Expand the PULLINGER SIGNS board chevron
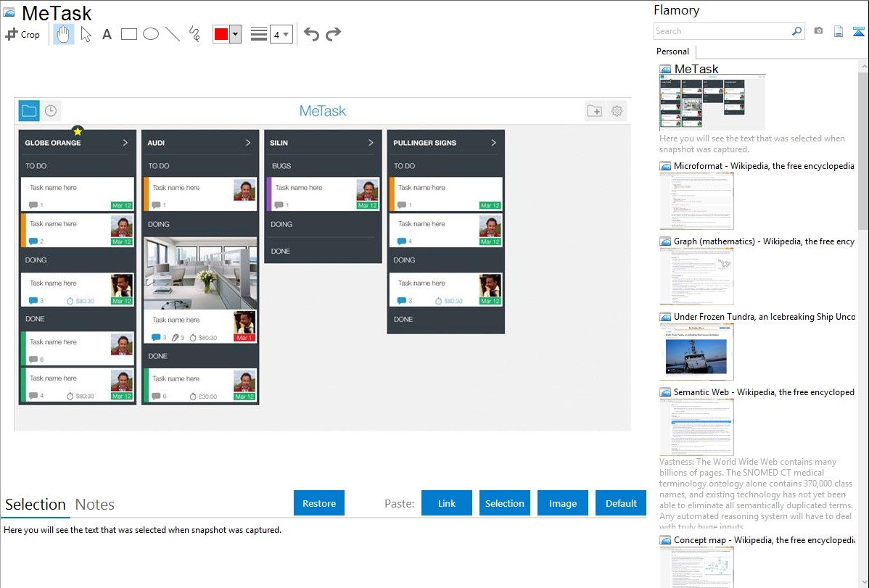The height and width of the screenshot is (588, 869). (x=493, y=142)
